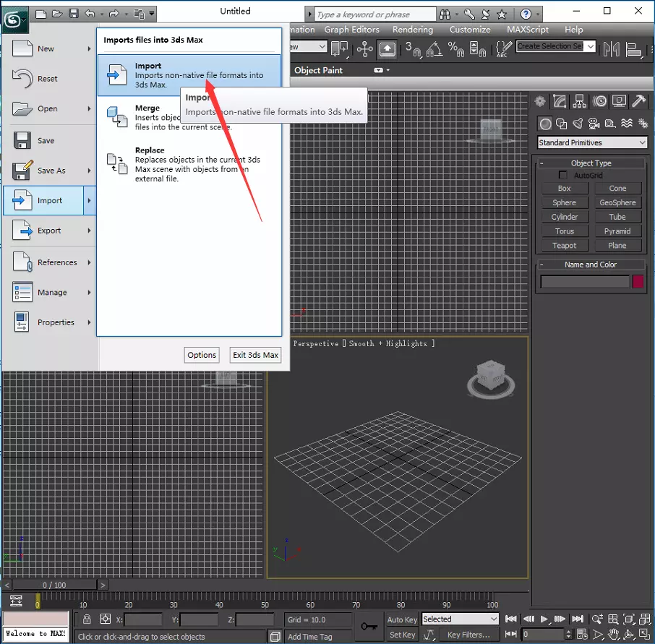Open the star Favorites icon in title bar
The height and width of the screenshot is (644, 655).
point(502,14)
